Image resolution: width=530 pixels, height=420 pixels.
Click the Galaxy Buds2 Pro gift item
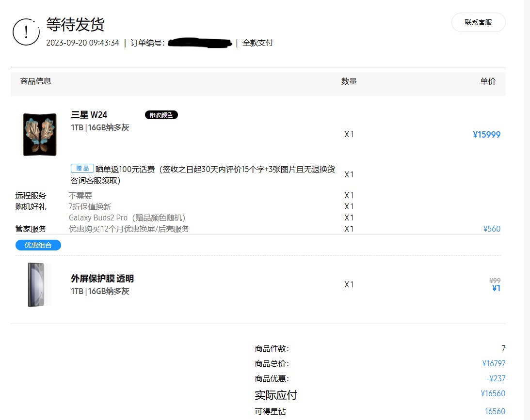127,218
